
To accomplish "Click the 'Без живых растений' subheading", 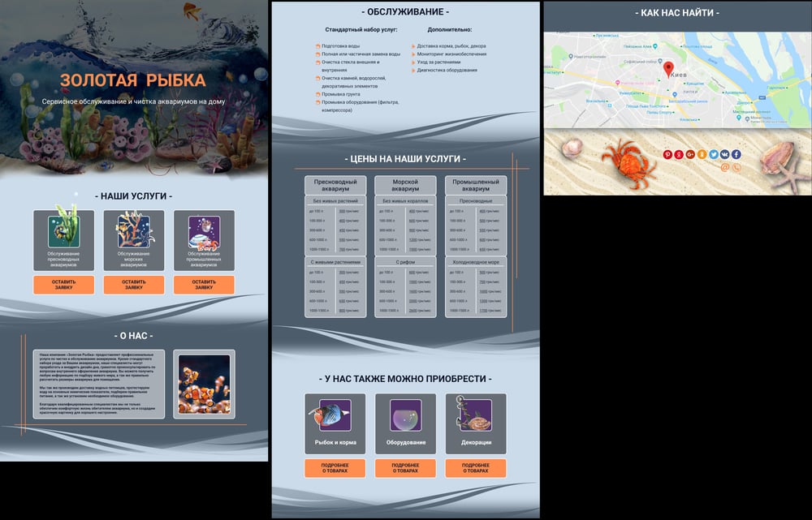I will coord(335,200).
